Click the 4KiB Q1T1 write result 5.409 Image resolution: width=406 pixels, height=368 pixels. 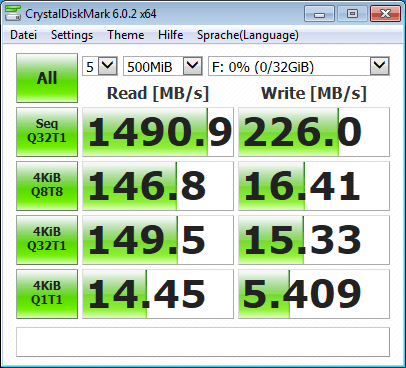[314, 294]
